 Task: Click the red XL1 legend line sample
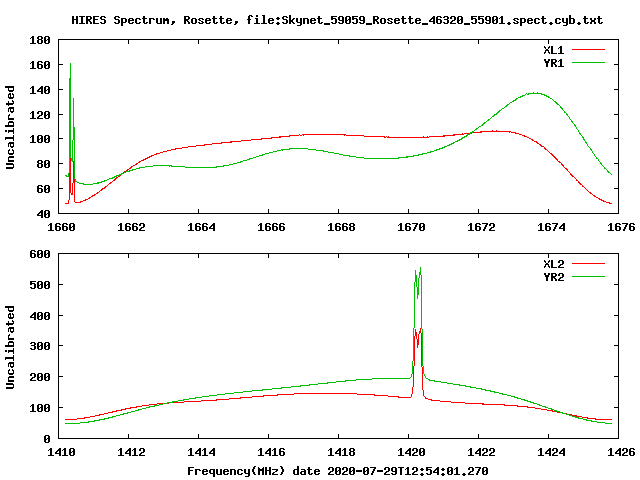coord(588,50)
